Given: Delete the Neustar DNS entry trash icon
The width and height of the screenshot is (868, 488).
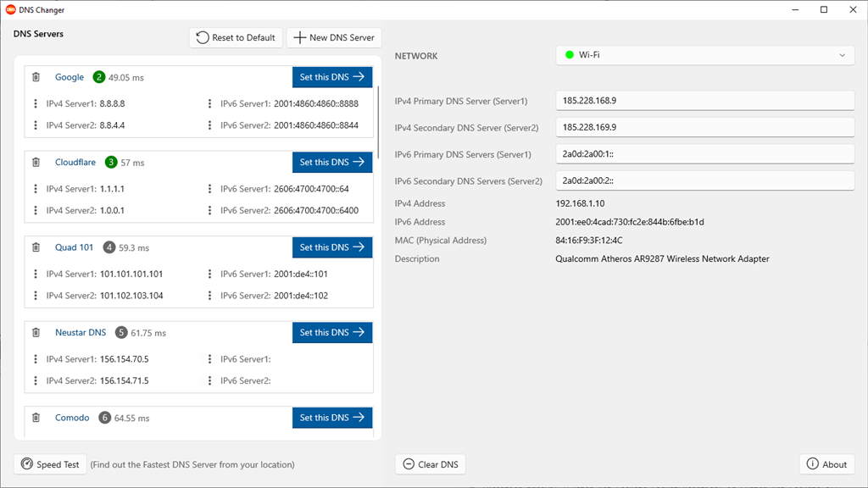Looking at the screenshot, I should [x=36, y=332].
